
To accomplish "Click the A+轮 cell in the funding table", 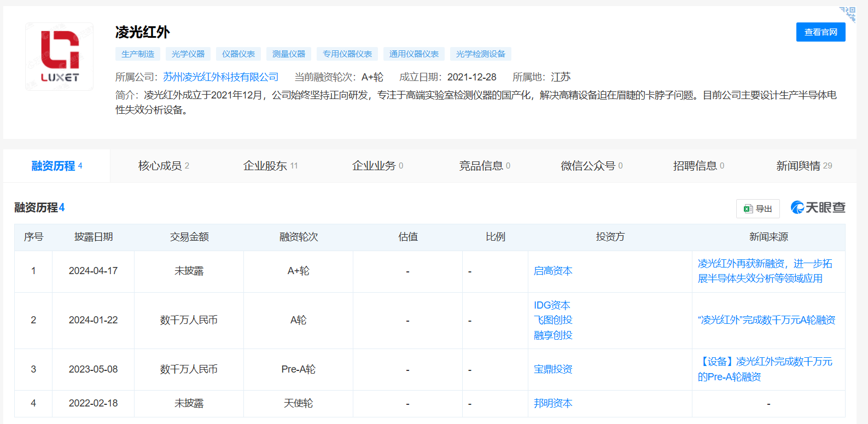I will pos(299,271).
